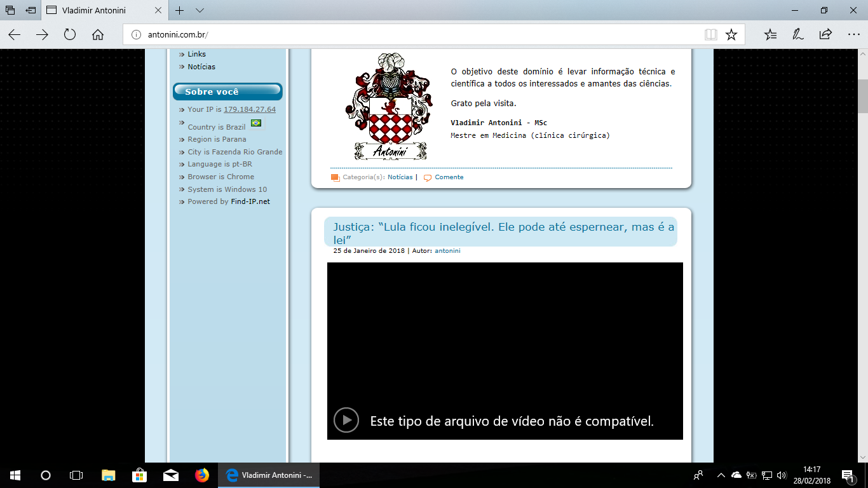
Task: Open the Links sidebar menu item
Action: coord(196,54)
